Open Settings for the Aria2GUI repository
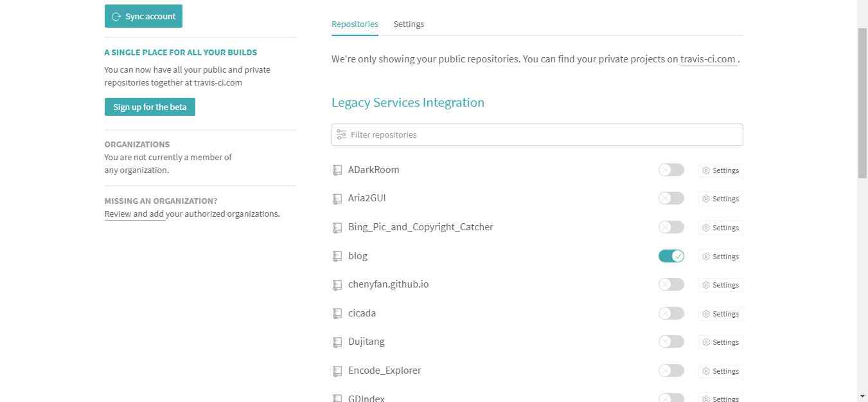Viewport: 868px width, 402px height. (720, 199)
